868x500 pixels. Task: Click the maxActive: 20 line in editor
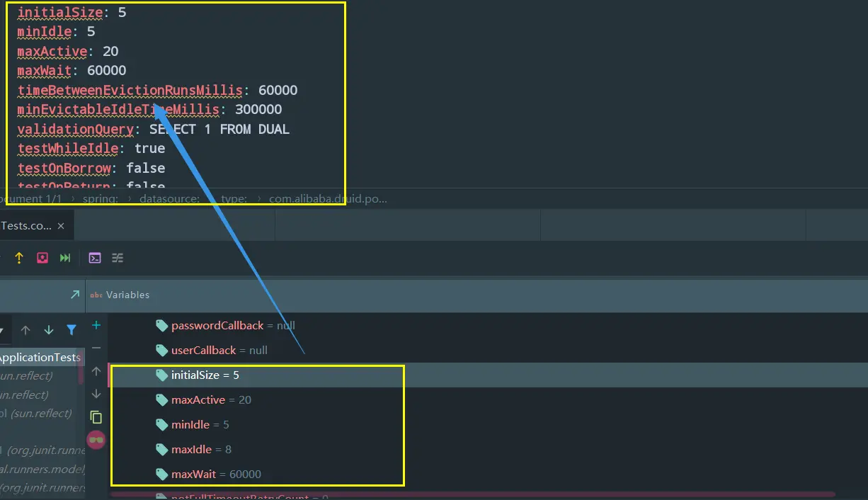(68, 51)
